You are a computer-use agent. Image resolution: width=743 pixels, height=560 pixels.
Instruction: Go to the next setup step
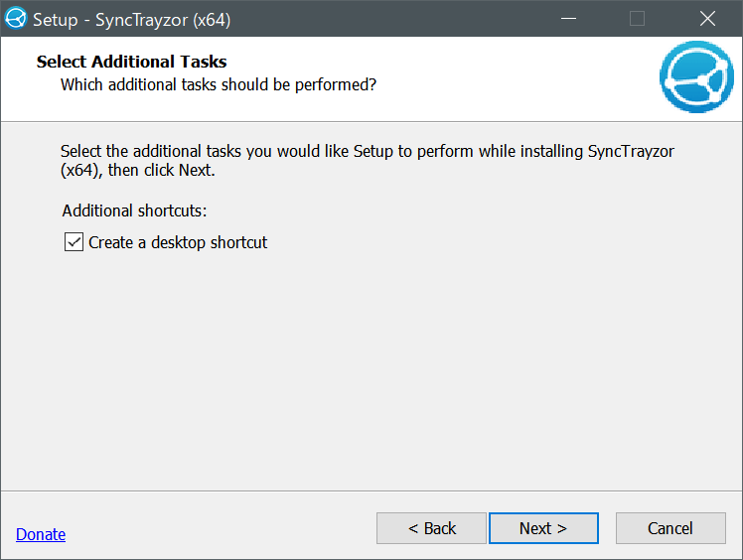(x=543, y=528)
